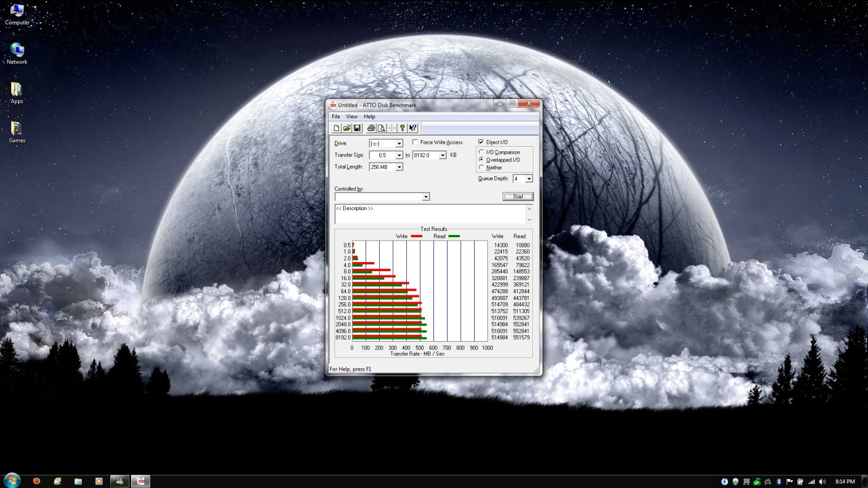The image size is (868, 488).
Task: Click the About question-mark toolbar icon
Action: [402, 128]
